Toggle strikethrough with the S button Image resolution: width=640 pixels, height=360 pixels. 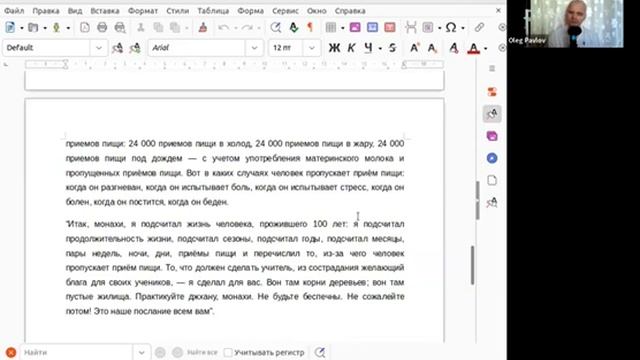point(393,48)
